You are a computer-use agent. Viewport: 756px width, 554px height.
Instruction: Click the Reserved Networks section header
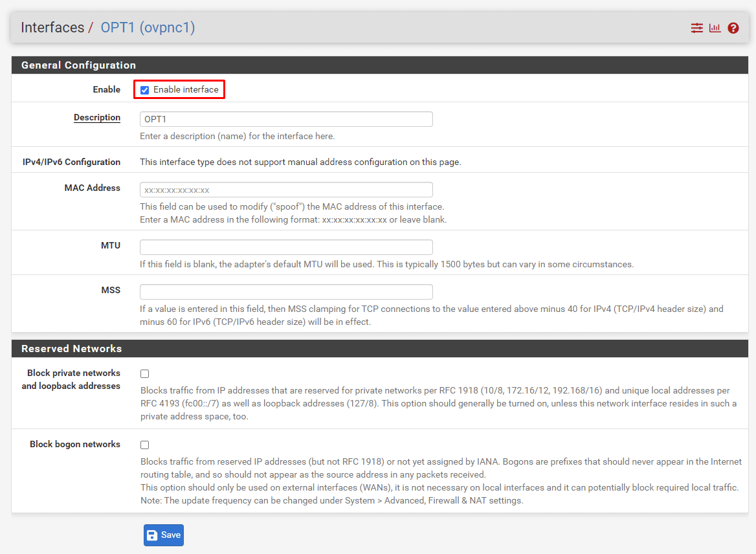[x=380, y=349]
